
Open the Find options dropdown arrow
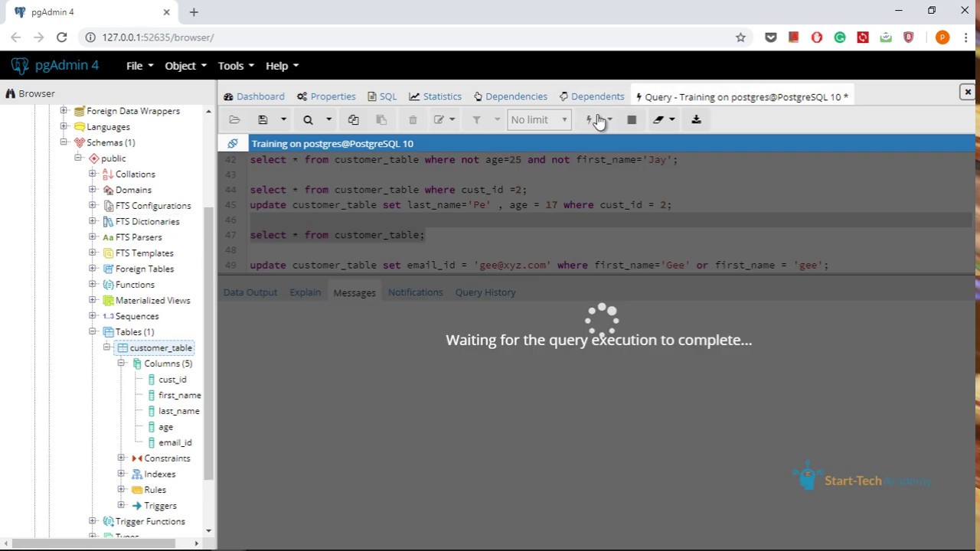[328, 119]
